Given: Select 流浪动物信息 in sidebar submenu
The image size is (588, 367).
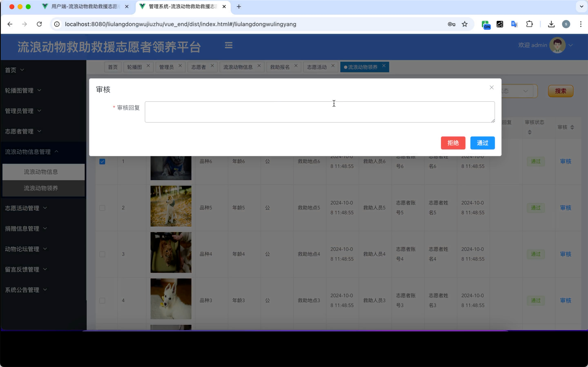Looking at the screenshot, I should pos(41,172).
